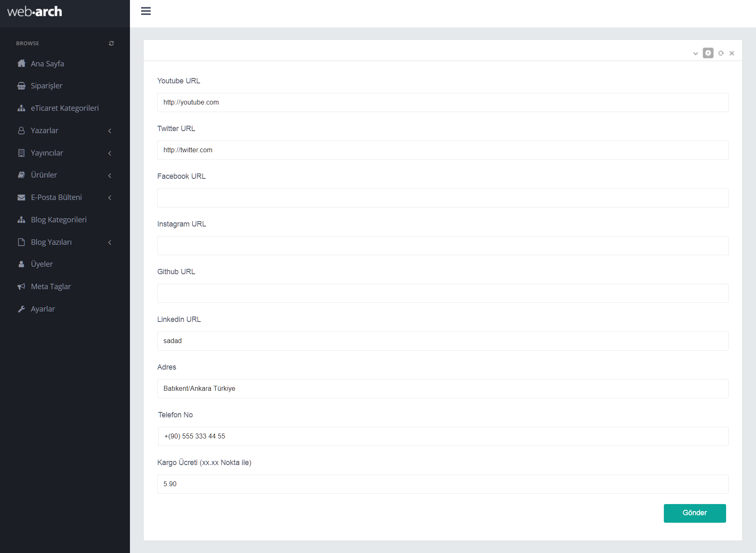Open eTicaret Kategorileri menu item
The width and height of the screenshot is (756, 553).
65,108
